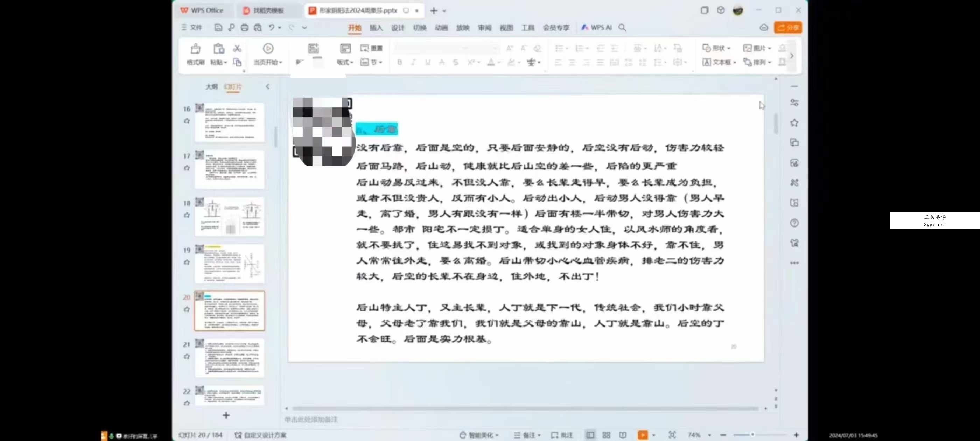Select slide 21 thumbnail
This screenshot has height=441, width=980.
[x=229, y=358]
